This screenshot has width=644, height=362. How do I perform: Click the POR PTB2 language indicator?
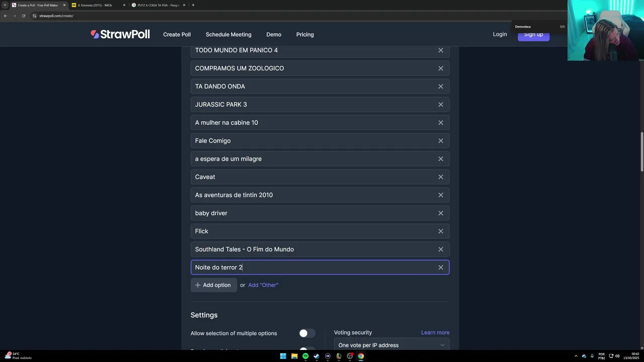(x=602, y=356)
